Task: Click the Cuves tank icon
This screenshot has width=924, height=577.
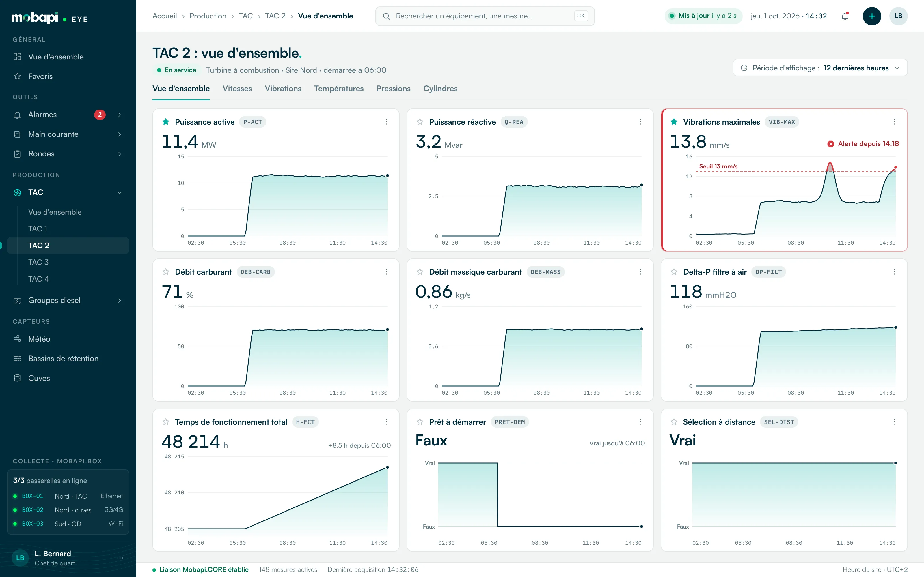Action: tap(17, 378)
